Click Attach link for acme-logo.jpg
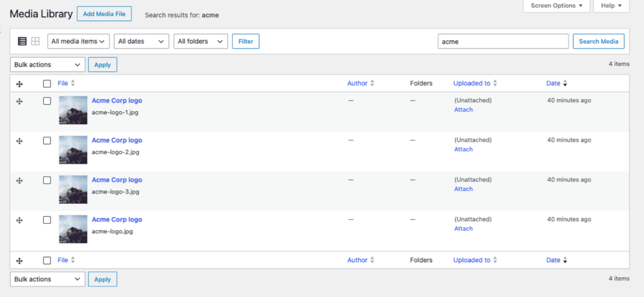The image size is (644, 297). click(464, 229)
